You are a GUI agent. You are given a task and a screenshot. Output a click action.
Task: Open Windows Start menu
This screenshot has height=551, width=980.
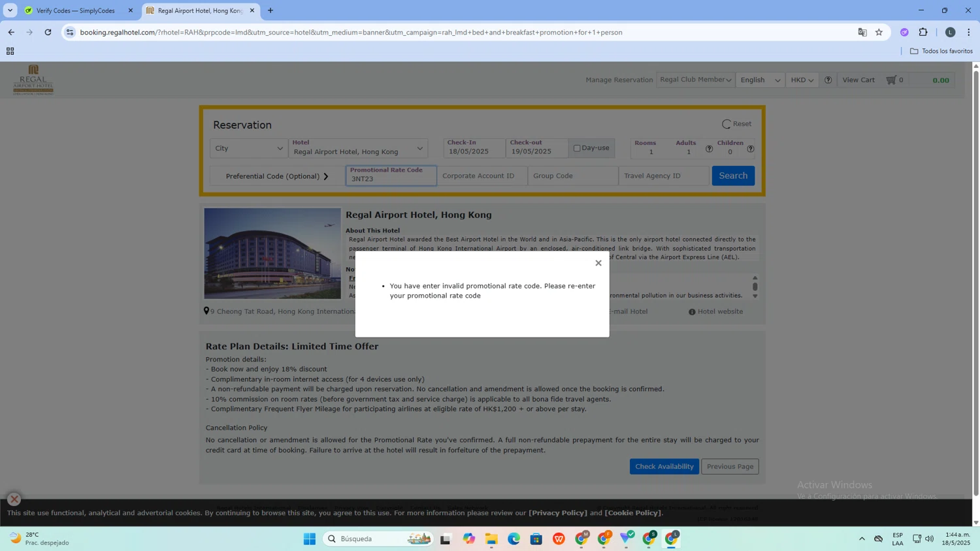click(310, 539)
